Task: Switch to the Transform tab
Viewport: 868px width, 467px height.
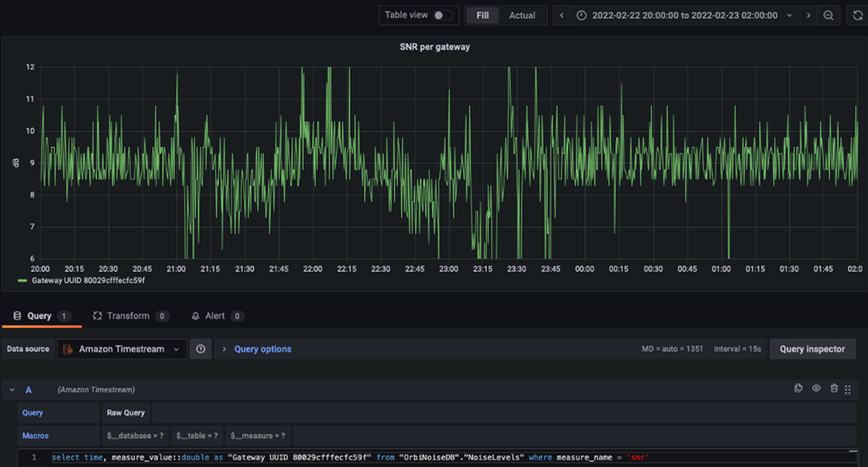Action: pyautogui.click(x=128, y=316)
